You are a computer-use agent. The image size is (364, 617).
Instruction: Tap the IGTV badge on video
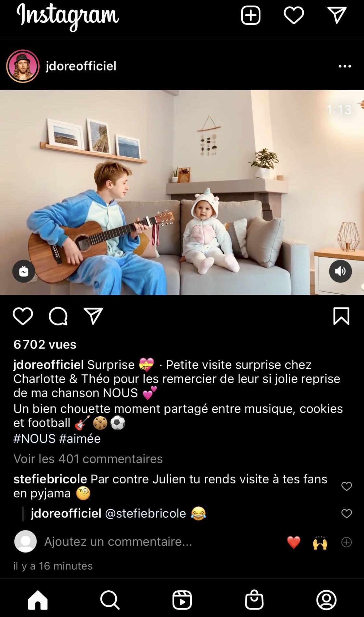pyautogui.click(x=24, y=271)
